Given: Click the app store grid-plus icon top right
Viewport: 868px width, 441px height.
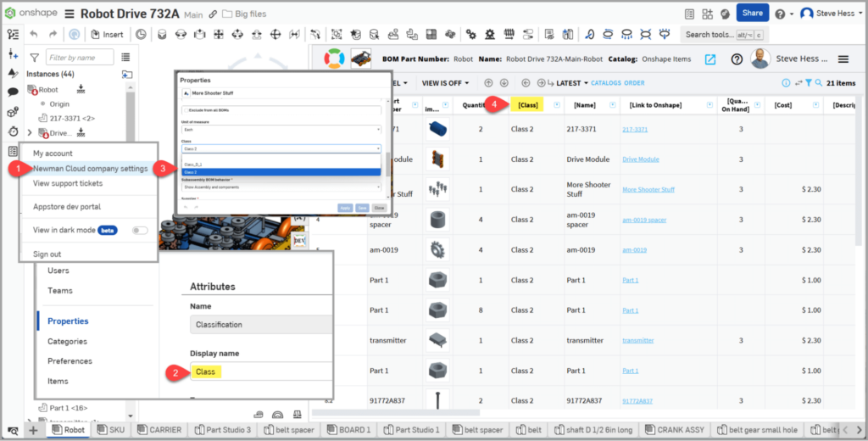Looking at the screenshot, I should 708,14.
